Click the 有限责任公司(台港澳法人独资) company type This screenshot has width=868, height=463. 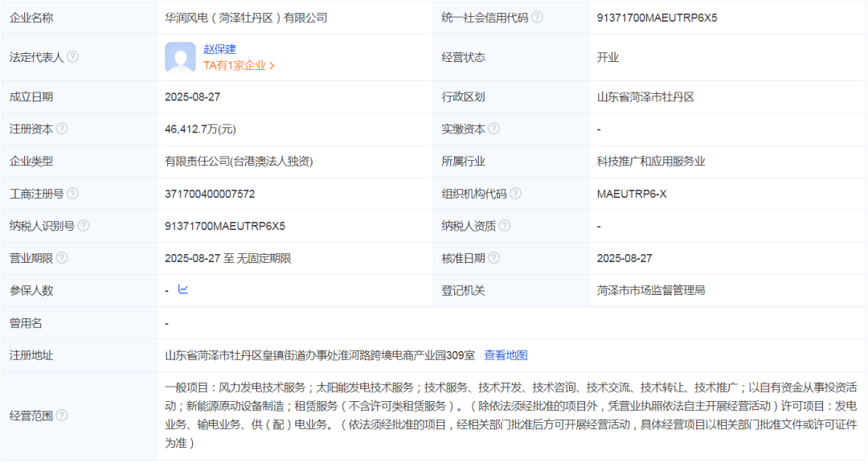tap(240, 161)
